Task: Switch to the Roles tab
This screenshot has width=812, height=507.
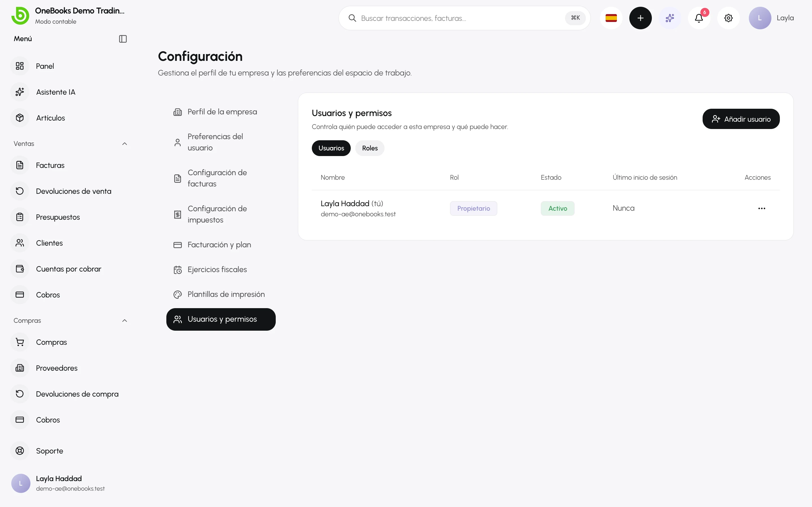Action: (370, 148)
